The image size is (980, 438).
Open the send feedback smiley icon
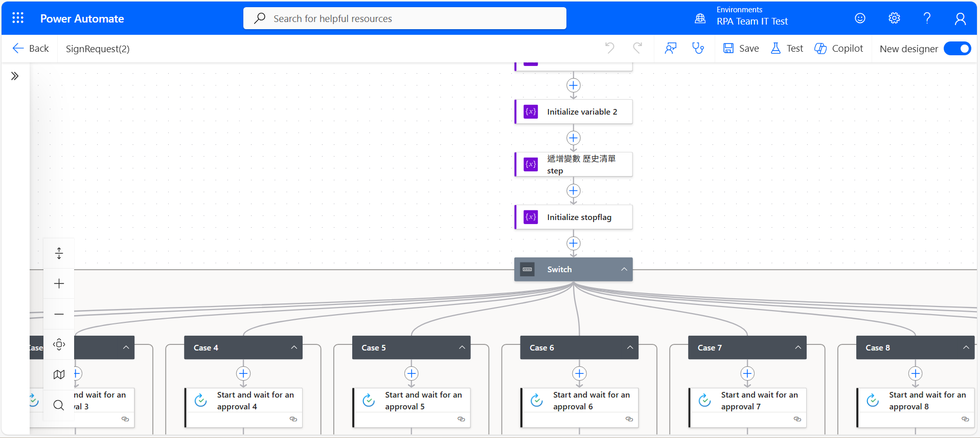(860, 18)
